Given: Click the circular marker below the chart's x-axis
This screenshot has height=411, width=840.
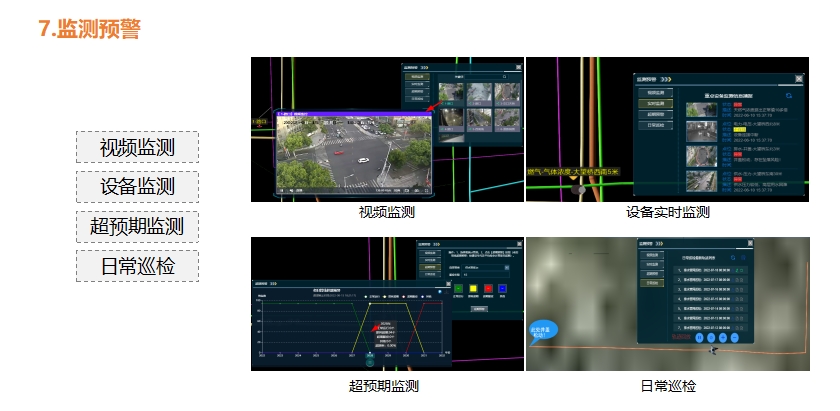Looking at the screenshot, I should (x=370, y=363).
